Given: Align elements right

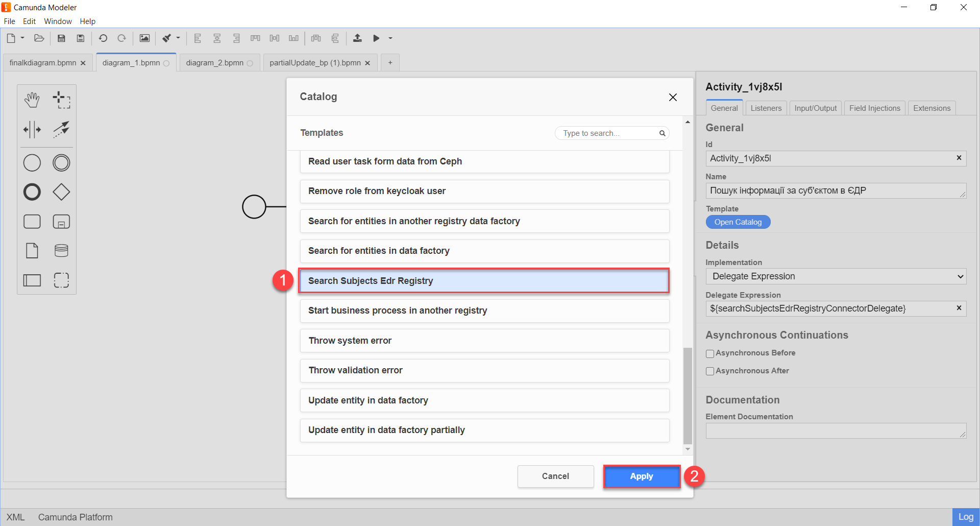Looking at the screenshot, I should 236,38.
